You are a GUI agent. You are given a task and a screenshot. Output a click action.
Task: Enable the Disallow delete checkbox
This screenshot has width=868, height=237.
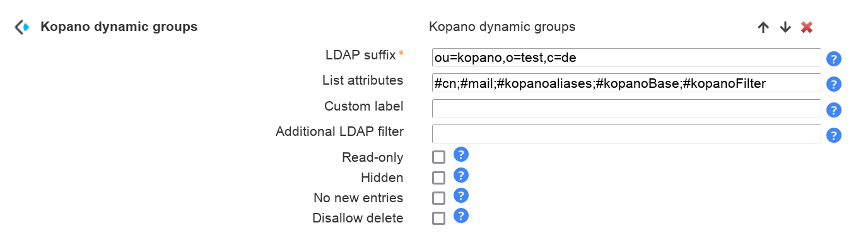tap(438, 218)
